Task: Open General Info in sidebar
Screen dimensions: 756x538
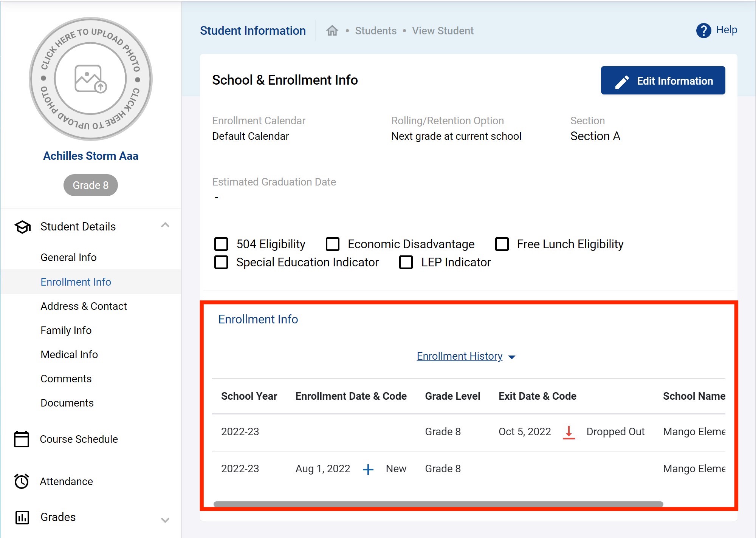Action: pos(68,257)
